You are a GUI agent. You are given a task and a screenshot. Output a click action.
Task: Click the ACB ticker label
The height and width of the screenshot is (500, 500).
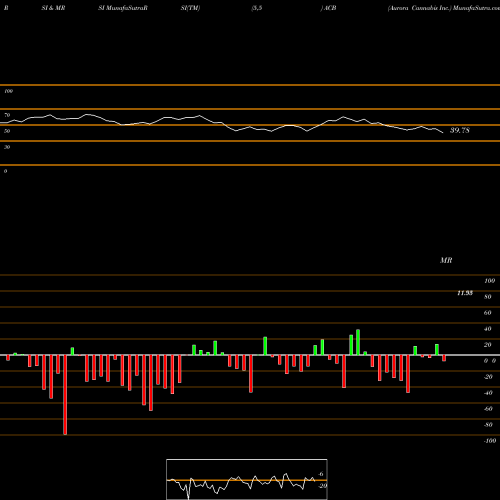coord(329,8)
